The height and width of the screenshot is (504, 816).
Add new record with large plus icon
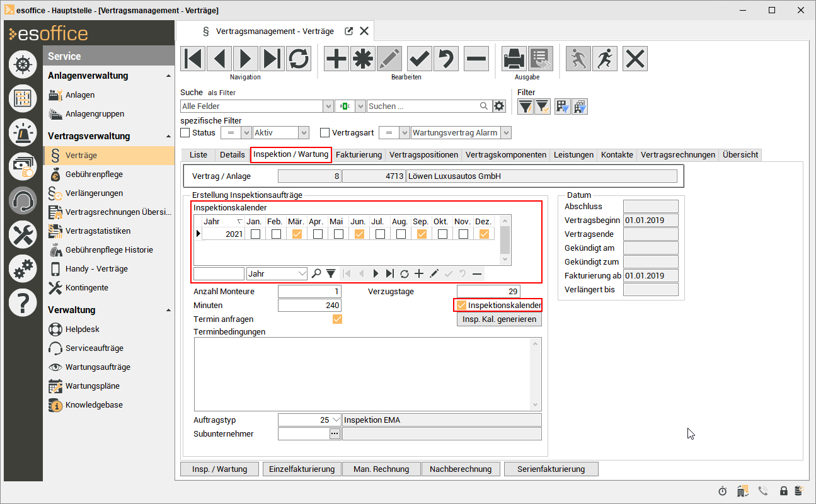[336, 59]
